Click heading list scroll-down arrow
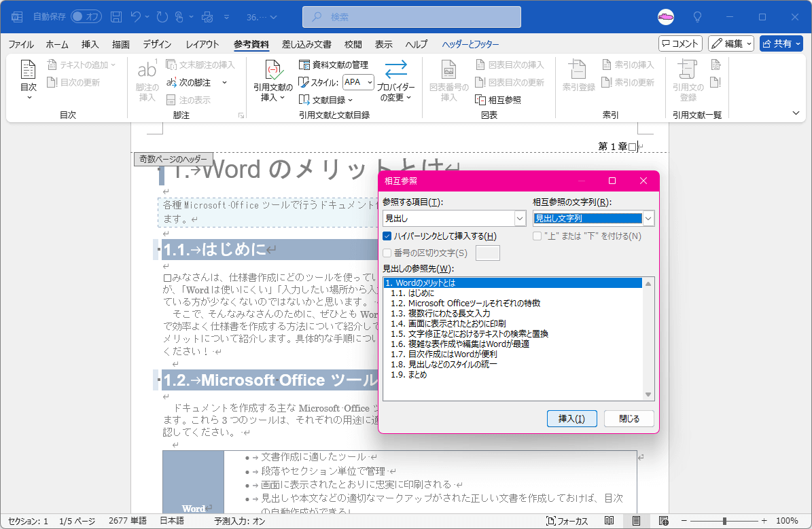 tap(648, 395)
